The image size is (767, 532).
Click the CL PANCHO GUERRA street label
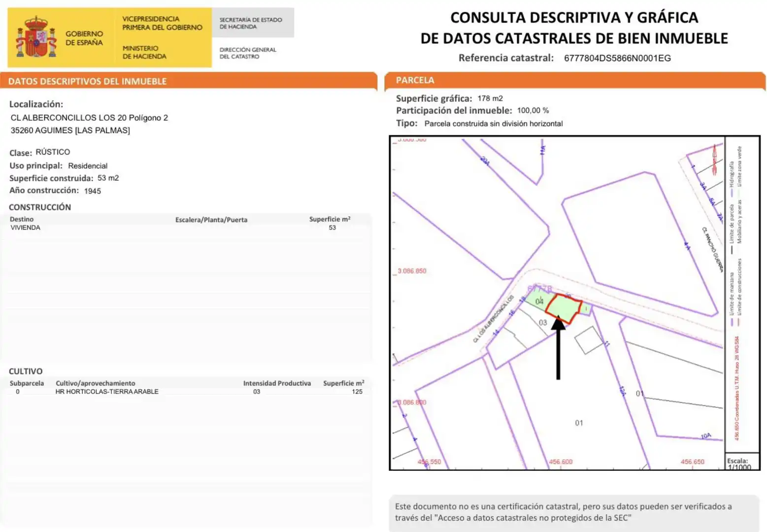[712, 250]
